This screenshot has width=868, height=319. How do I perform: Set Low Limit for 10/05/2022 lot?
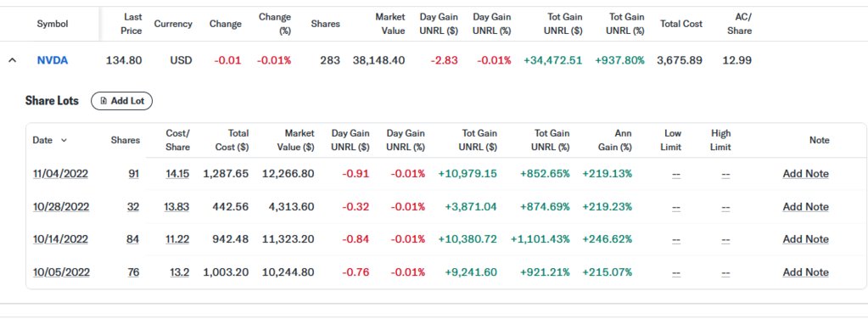[676, 273]
